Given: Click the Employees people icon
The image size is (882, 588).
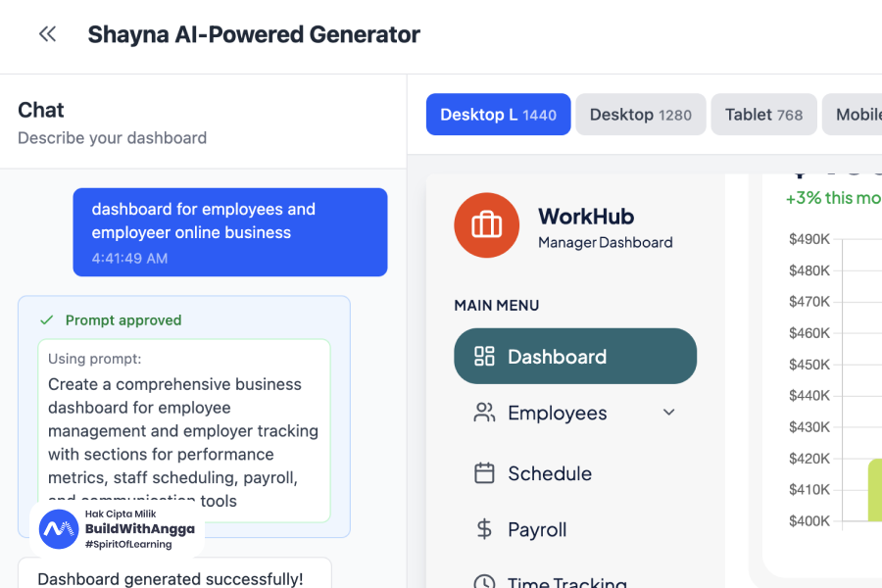Looking at the screenshot, I should coord(484,413).
